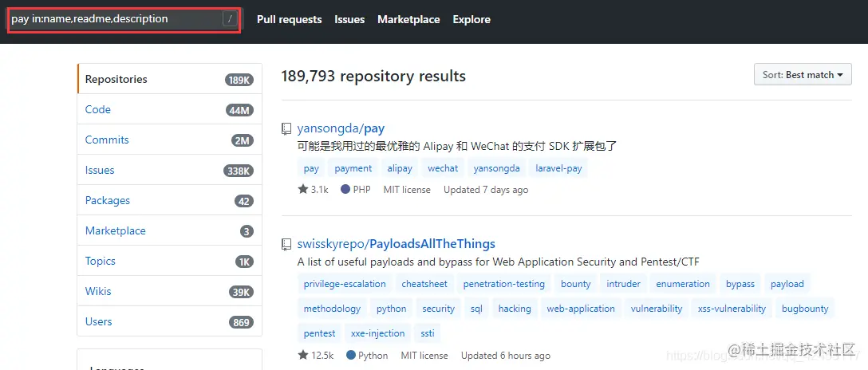Click the 39K count badge beside Wikis
The image size is (868, 370).
(x=242, y=292)
